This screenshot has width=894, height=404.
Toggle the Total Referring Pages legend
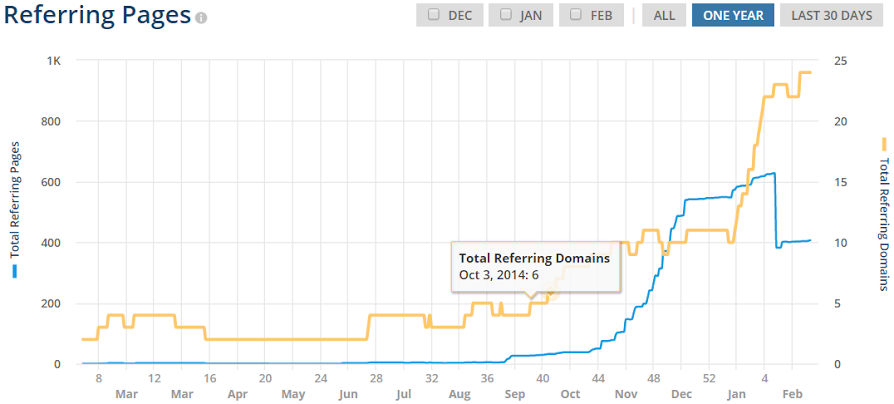click(x=15, y=210)
